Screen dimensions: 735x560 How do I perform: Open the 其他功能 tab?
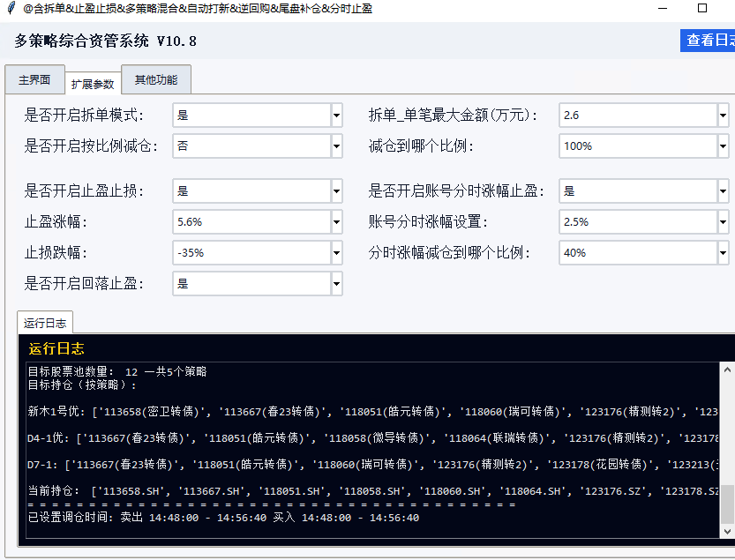tap(156, 79)
